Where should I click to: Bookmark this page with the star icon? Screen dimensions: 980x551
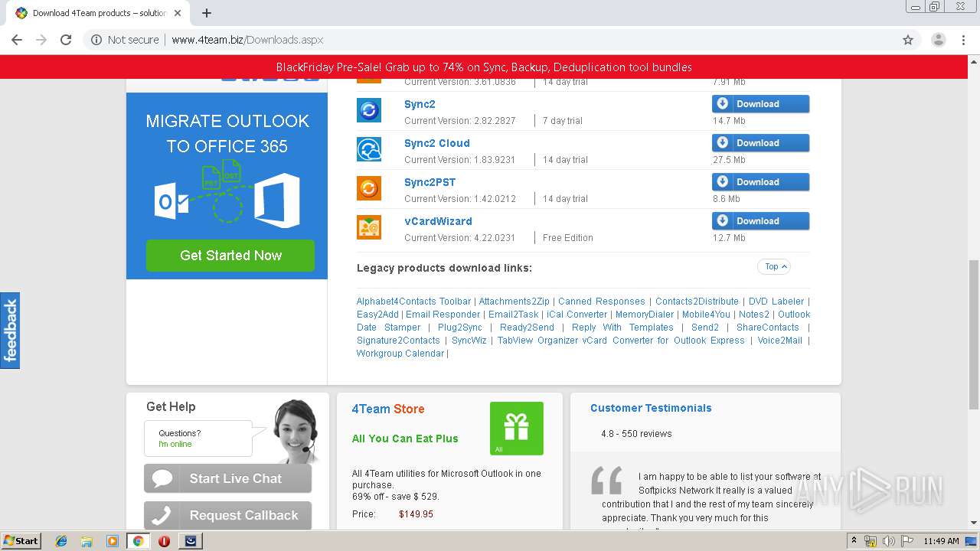[x=908, y=40]
